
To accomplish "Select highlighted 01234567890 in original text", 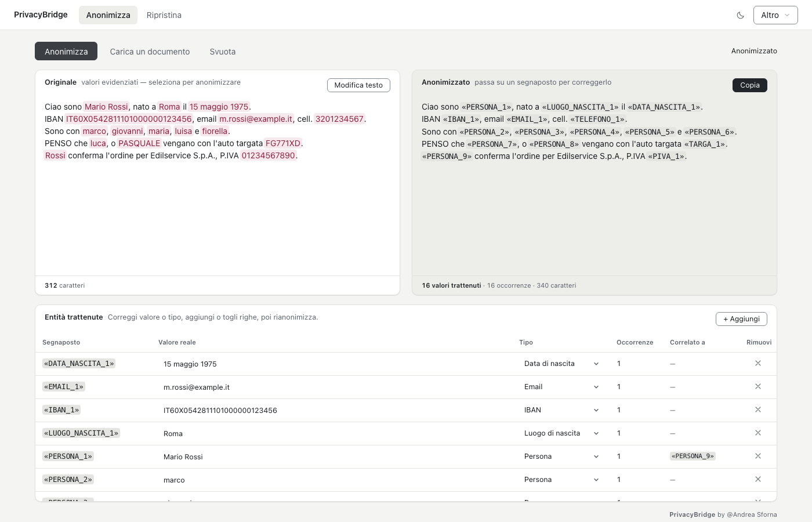I will [269, 155].
